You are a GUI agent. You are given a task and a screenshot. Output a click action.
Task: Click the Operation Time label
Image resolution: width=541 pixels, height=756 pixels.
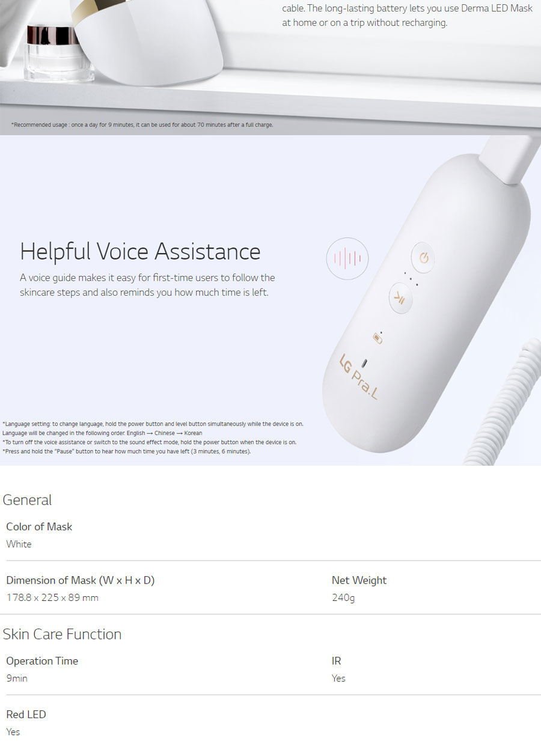click(x=42, y=661)
